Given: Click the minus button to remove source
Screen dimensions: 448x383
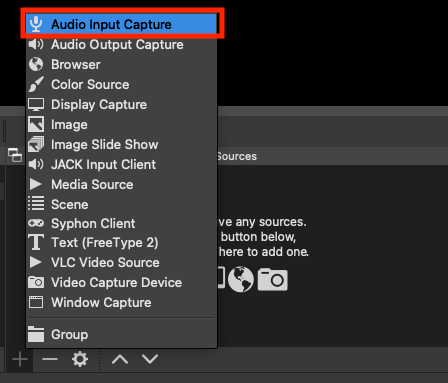Looking at the screenshot, I should pos(50,359).
